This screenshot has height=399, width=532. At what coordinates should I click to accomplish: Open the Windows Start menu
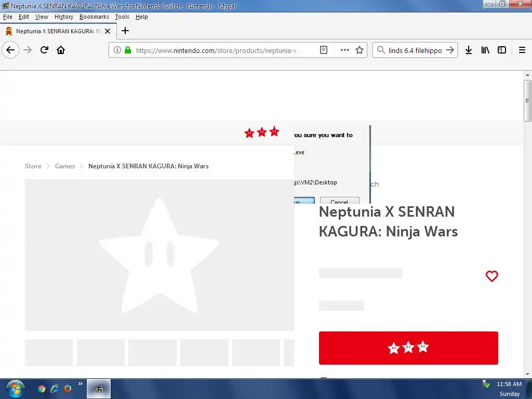click(15, 389)
